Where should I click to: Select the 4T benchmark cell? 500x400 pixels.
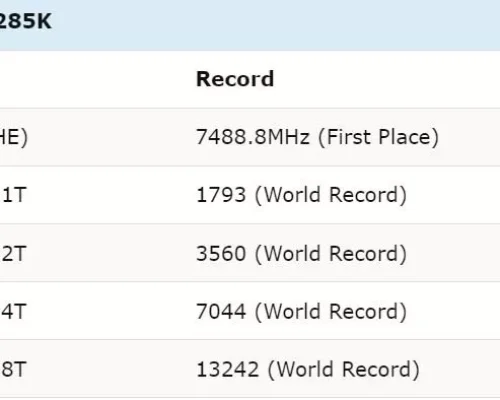[x=13, y=311]
